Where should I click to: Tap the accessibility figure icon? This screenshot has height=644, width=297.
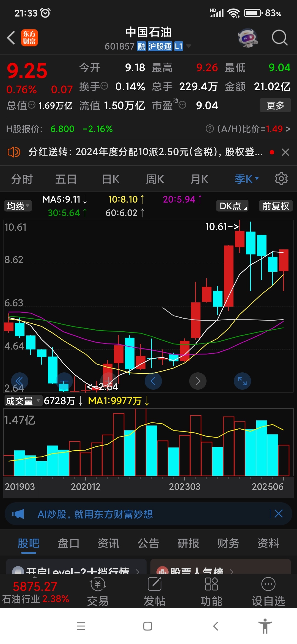tap(265, 626)
